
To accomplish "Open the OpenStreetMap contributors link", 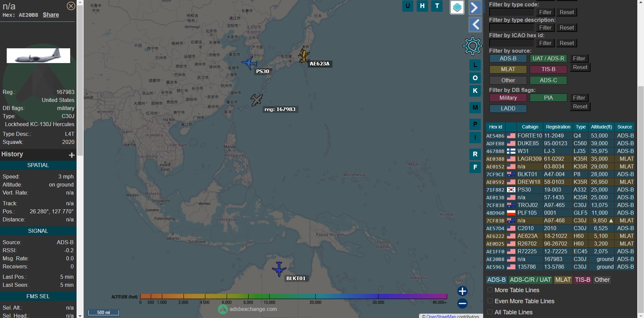I will [x=441, y=316].
